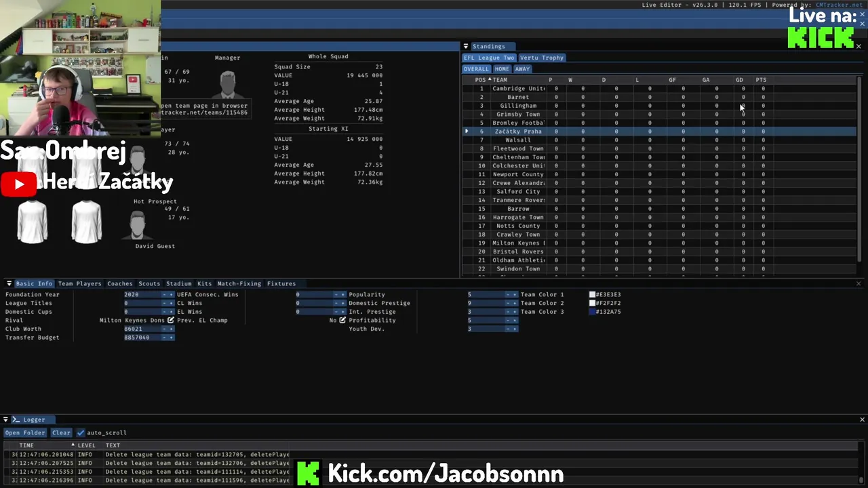Decrease CL Wins with minus button
The width and height of the screenshot is (868, 488).
point(336,303)
